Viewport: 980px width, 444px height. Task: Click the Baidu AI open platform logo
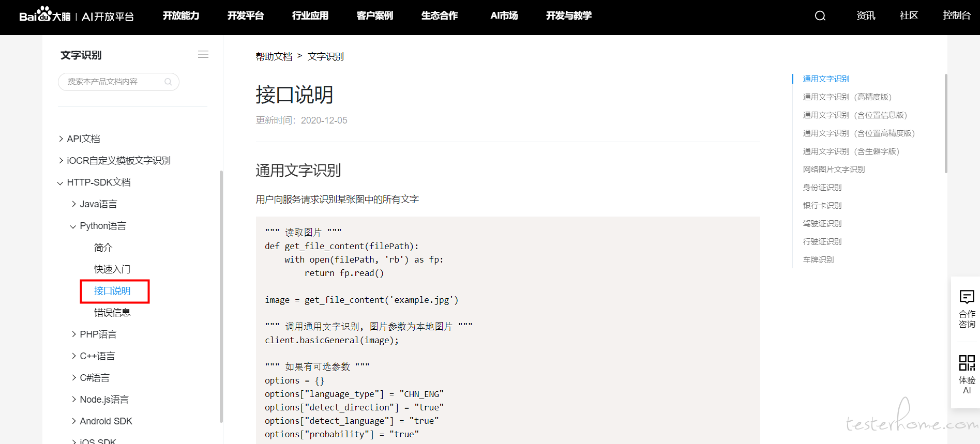pyautogui.click(x=77, y=16)
